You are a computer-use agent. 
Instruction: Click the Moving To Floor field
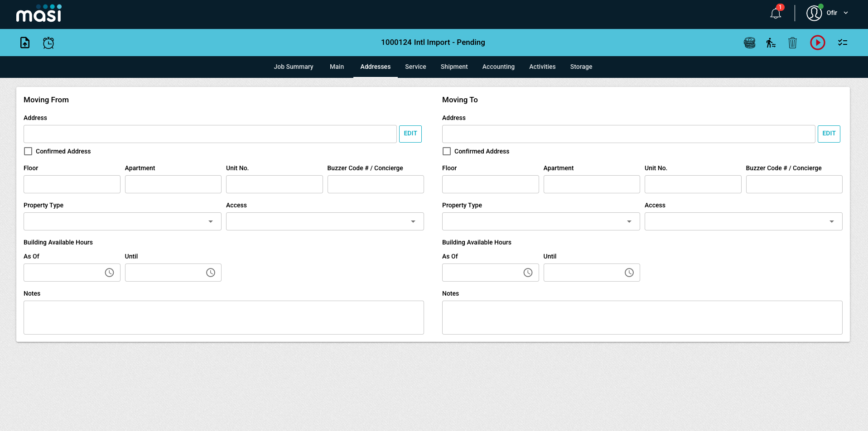click(490, 184)
